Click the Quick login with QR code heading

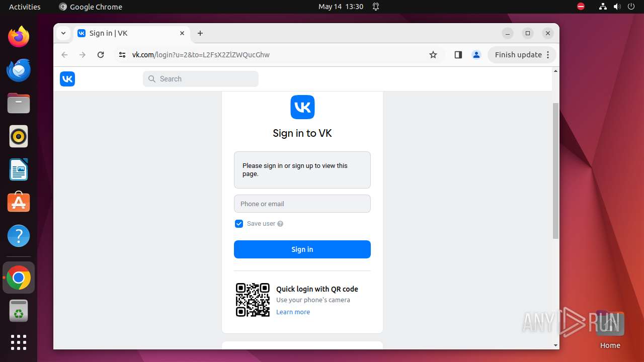pyautogui.click(x=317, y=289)
